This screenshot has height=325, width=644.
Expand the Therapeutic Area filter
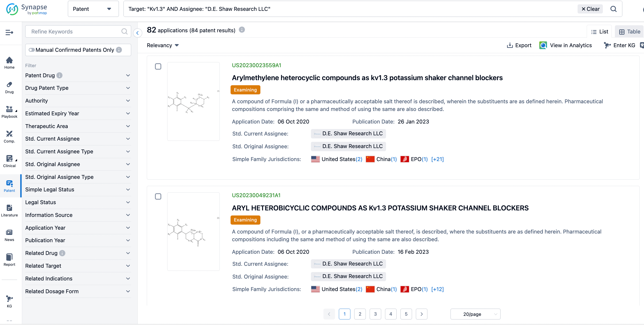tap(78, 126)
